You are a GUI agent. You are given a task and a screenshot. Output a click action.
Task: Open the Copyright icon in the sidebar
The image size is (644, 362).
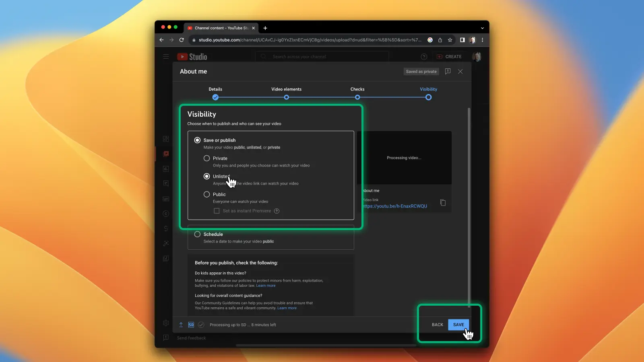click(166, 214)
